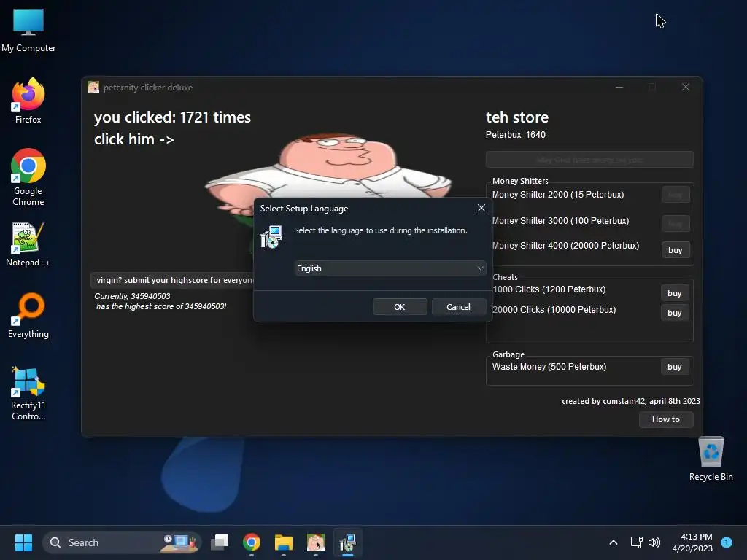Buy the 1000 Clicks cheat
This screenshot has width=747, height=560.
pos(675,293)
